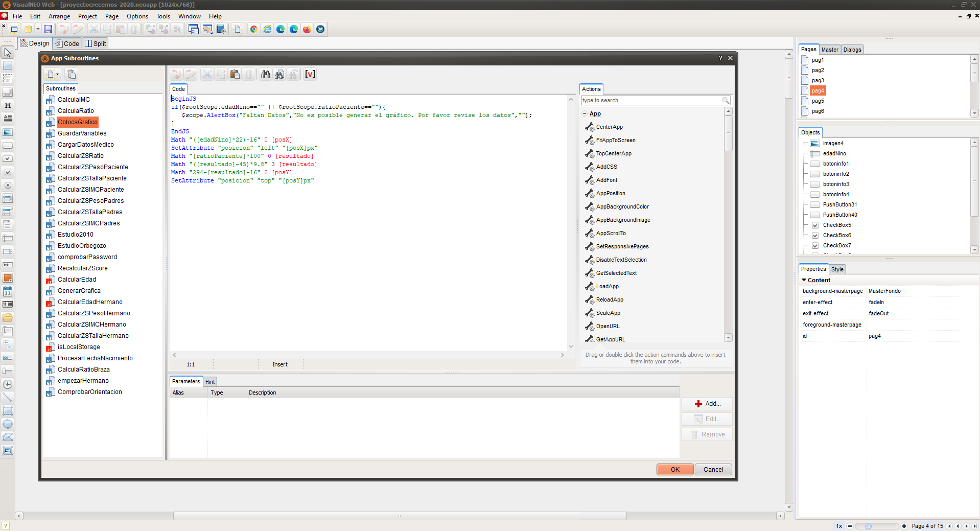This screenshot has width=980, height=531.
Task: Preview app in Internet Explorer
Action: 267,29
